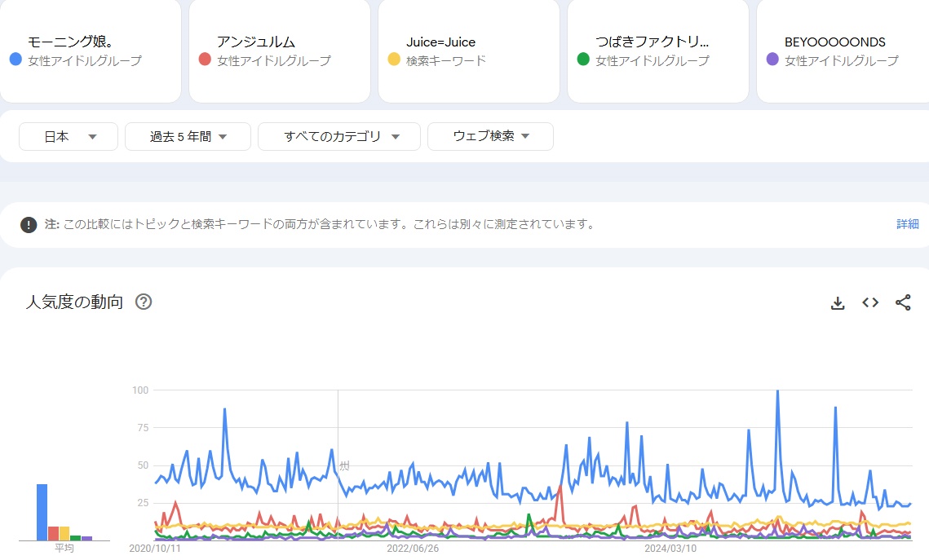Select the つばきファクトリー term card
The width and height of the screenshot is (929, 560).
coord(657,51)
